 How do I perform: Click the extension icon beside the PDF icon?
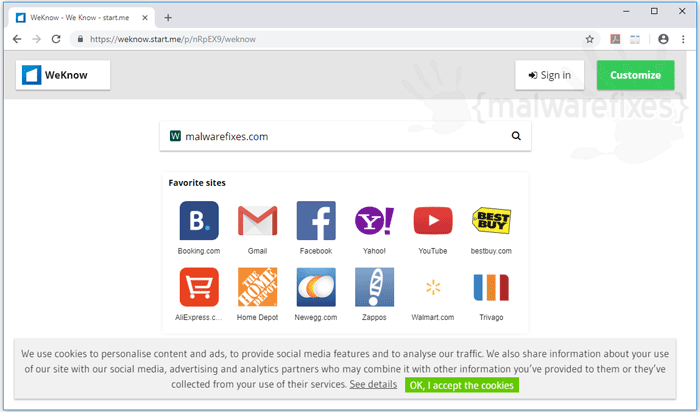coord(635,39)
